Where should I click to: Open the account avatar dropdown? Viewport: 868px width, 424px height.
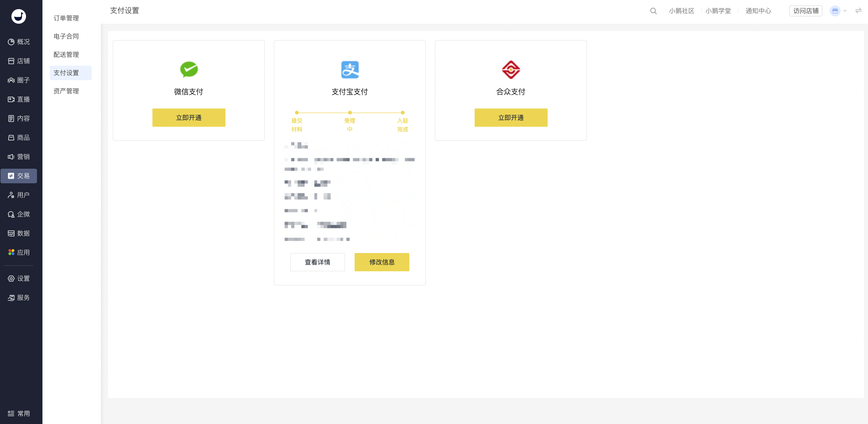coord(838,11)
